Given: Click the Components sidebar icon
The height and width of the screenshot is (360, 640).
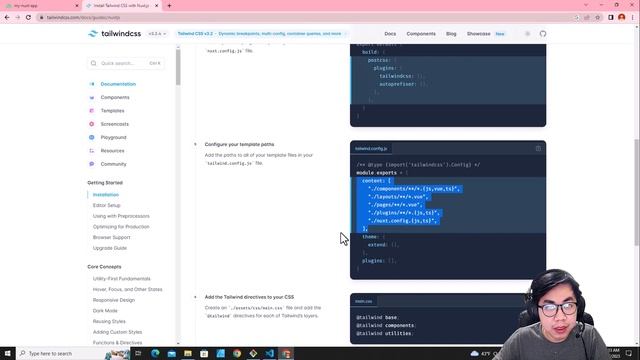Looking at the screenshot, I should (91, 98).
